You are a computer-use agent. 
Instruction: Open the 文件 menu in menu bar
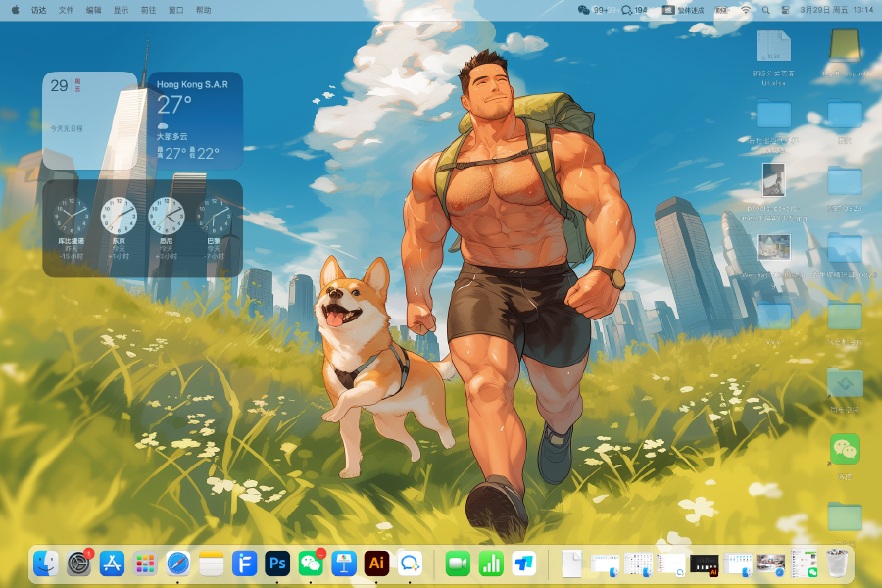tap(66, 9)
